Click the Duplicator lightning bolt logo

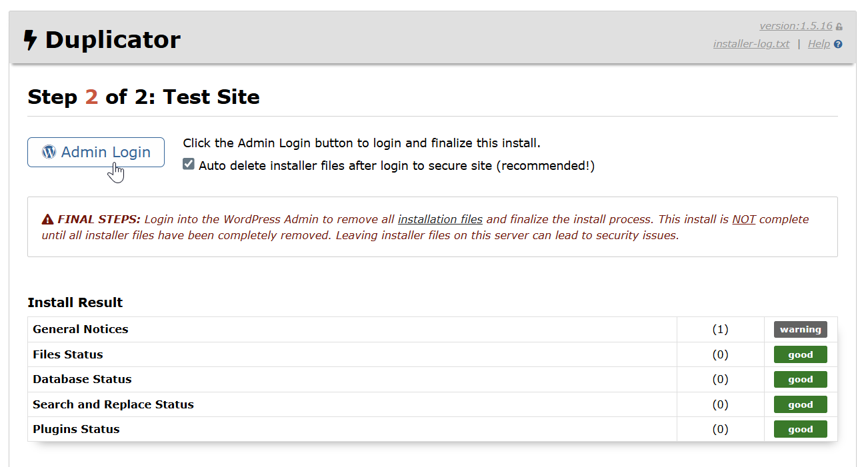click(30, 40)
